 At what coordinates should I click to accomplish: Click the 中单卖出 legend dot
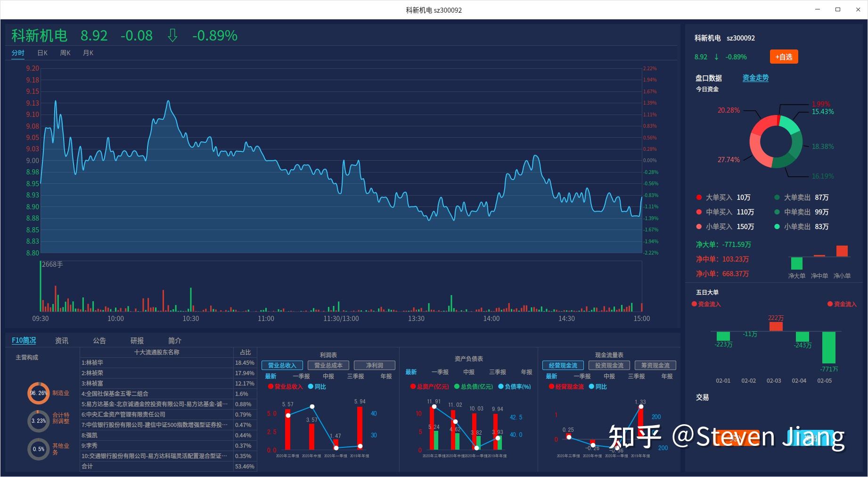click(x=777, y=212)
